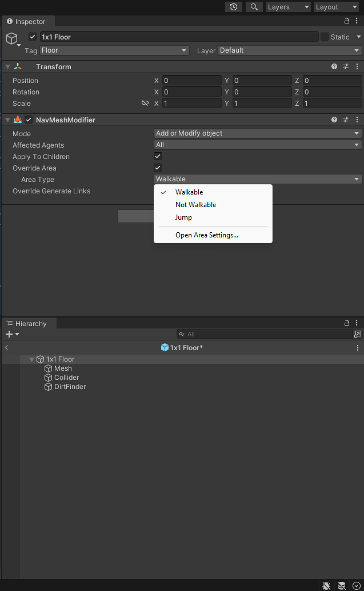The width and height of the screenshot is (364, 591).
Task: Disable the NavMeshModifier component checkbox
Action: [x=29, y=120]
